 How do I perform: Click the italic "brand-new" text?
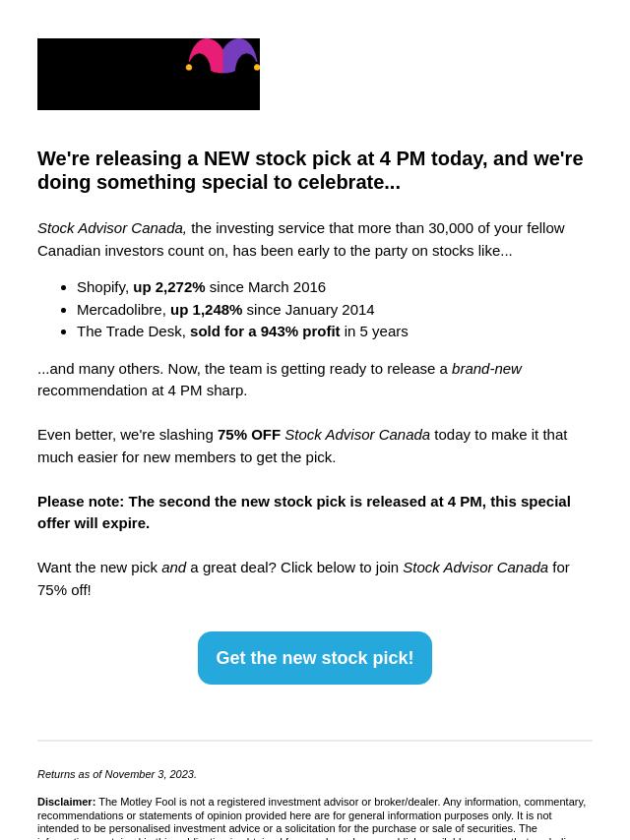tap(486, 369)
